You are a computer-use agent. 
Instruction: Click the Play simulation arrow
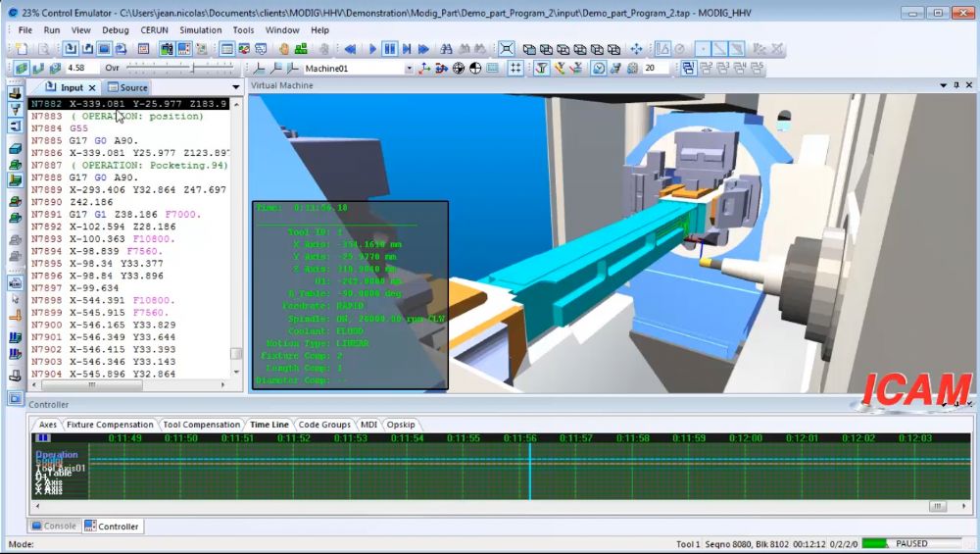click(x=371, y=49)
